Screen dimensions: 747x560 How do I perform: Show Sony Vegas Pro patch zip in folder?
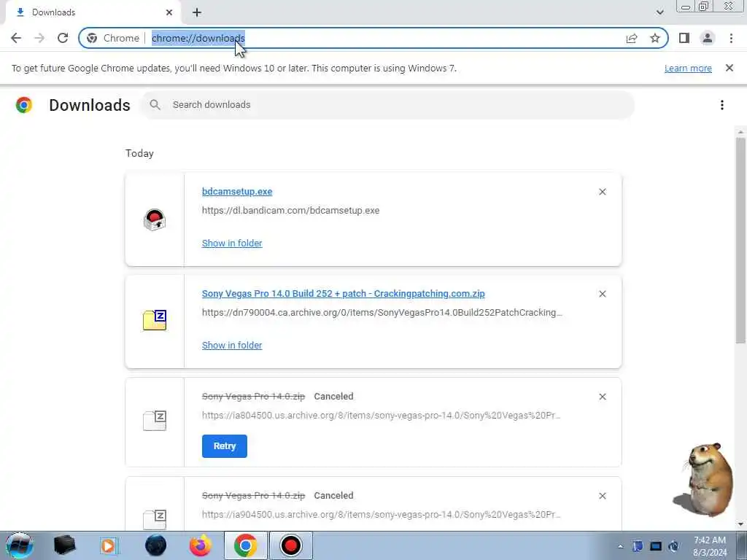[x=232, y=346]
